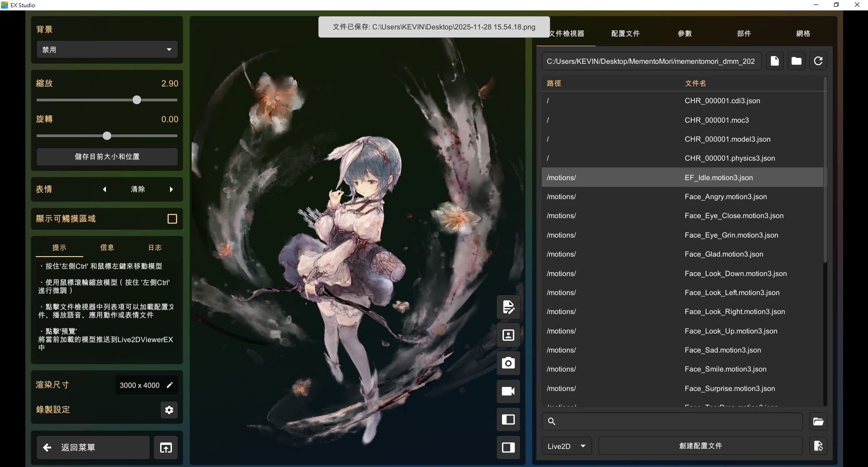Click the camera screenshot icon
The height and width of the screenshot is (467, 868).
(508, 363)
